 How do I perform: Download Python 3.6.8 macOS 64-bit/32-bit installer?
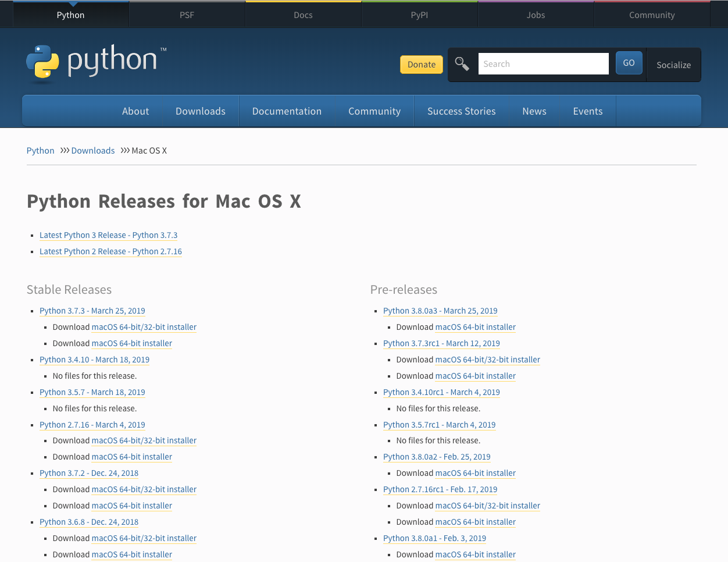click(144, 538)
